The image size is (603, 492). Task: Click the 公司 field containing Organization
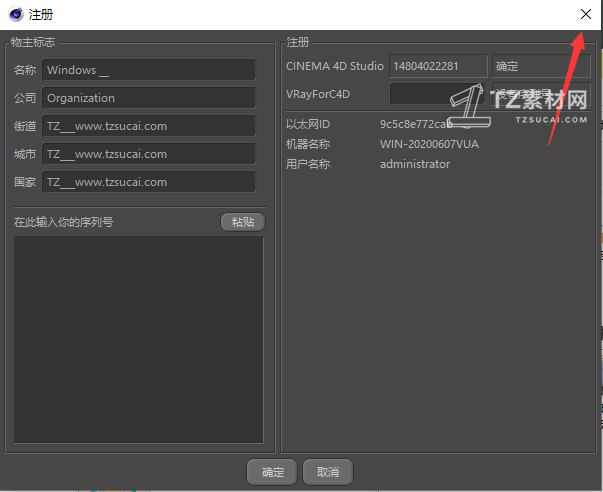click(x=149, y=98)
